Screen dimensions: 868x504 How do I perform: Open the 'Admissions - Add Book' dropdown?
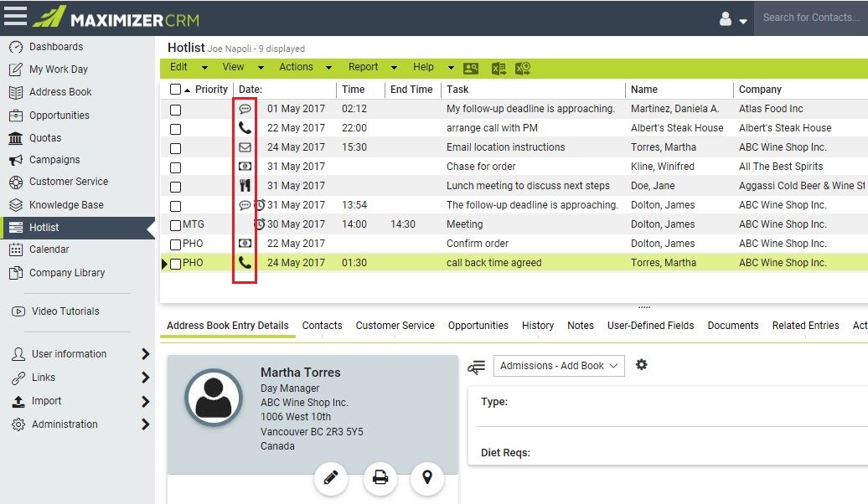(559, 366)
